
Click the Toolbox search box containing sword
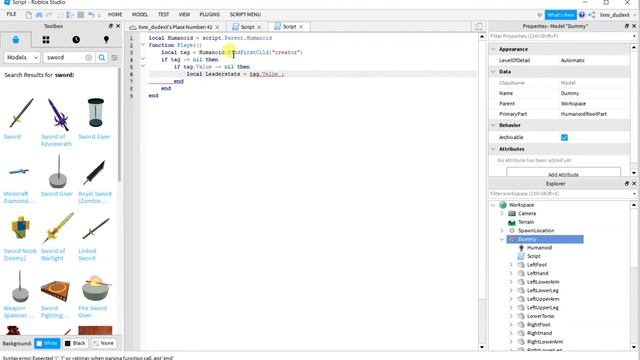(64, 58)
